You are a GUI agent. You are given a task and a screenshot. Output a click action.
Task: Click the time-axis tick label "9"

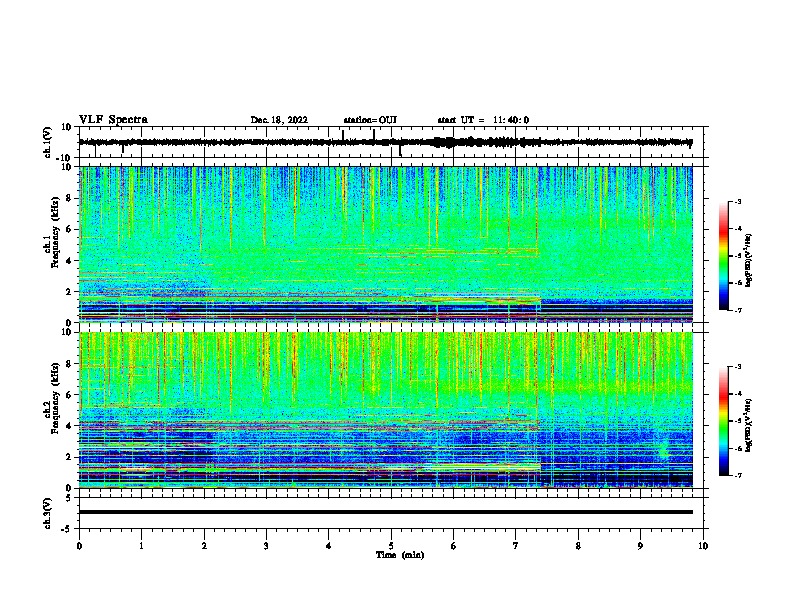(x=640, y=546)
